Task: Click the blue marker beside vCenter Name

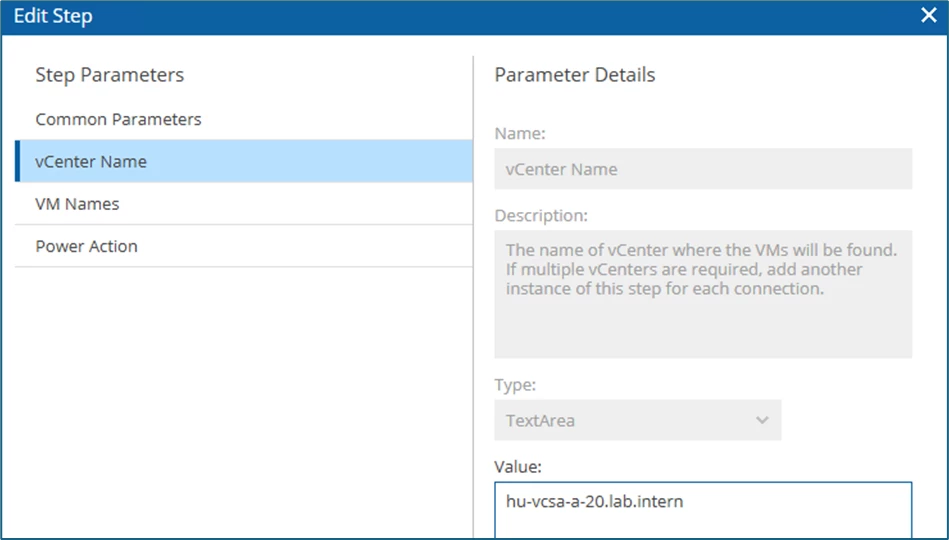Action: pyautogui.click(x=18, y=162)
